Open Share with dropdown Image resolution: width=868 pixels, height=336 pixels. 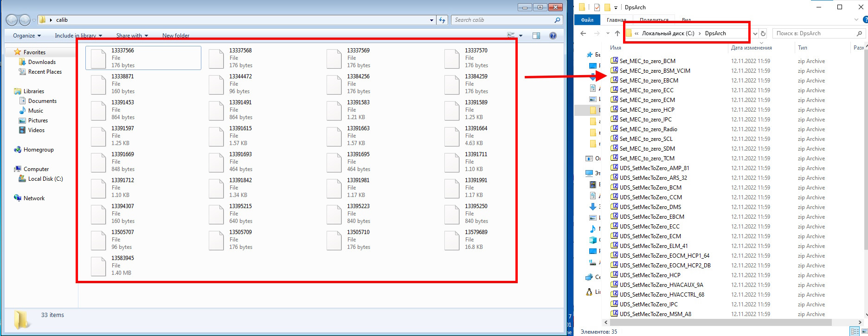point(132,36)
